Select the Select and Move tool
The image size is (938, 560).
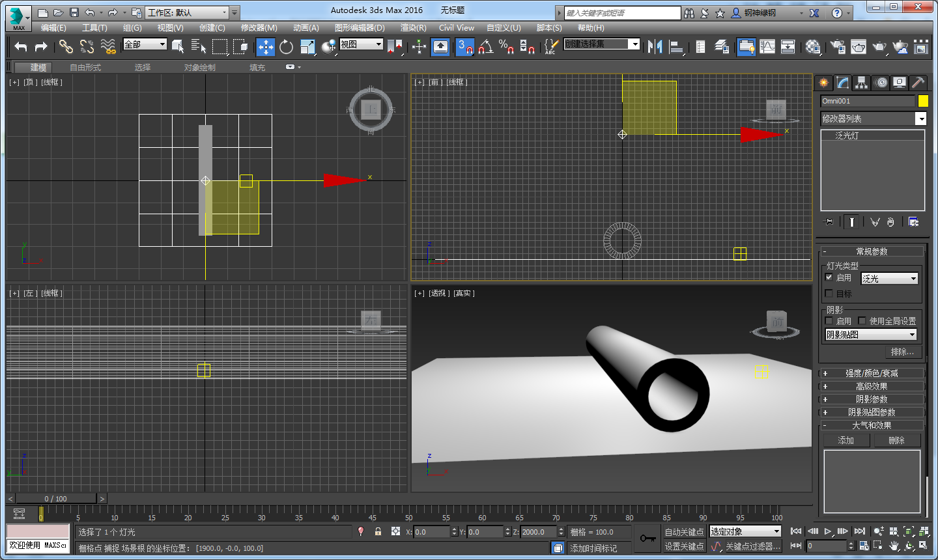(x=266, y=46)
